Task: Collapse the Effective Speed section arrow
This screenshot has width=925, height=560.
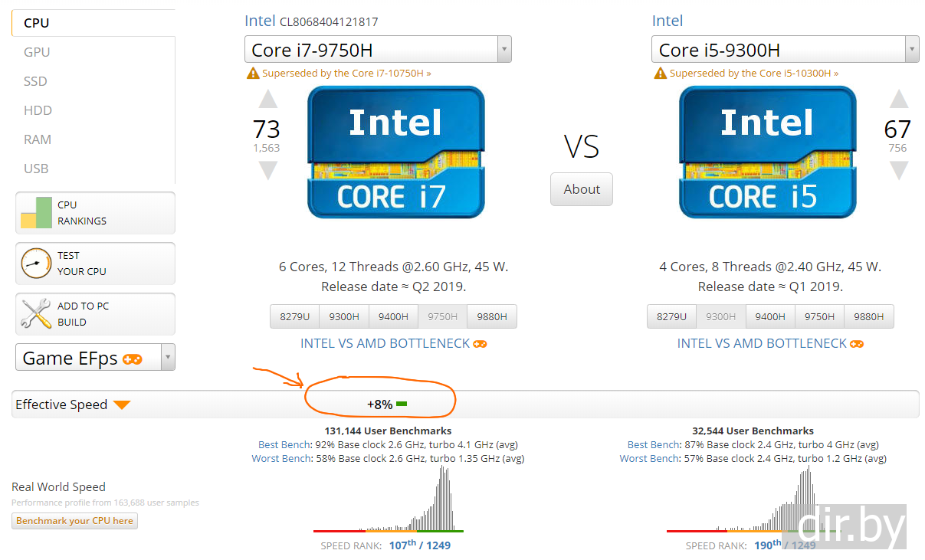Action: tap(122, 404)
